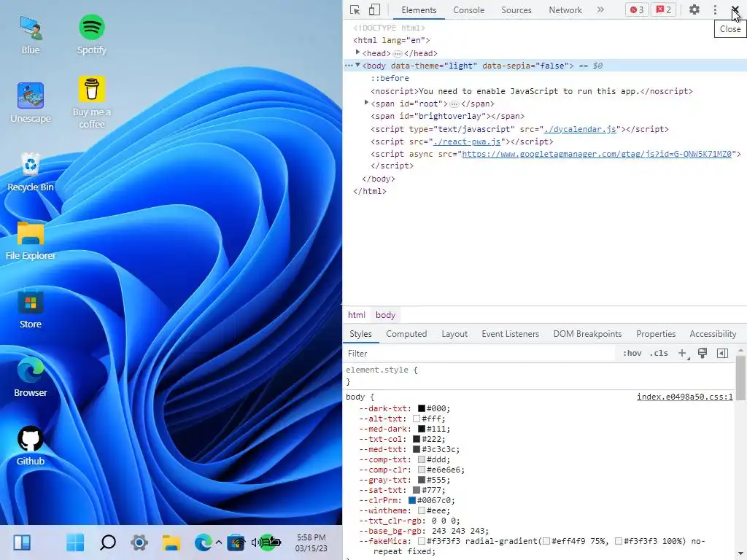Toggle :hov element state panel

[x=632, y=354]
